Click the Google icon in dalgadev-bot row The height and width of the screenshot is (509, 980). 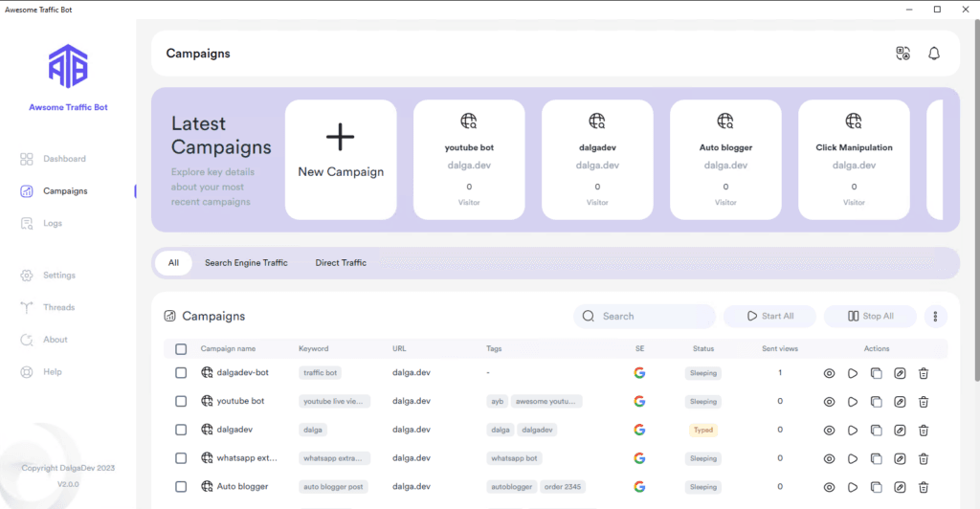639,373
